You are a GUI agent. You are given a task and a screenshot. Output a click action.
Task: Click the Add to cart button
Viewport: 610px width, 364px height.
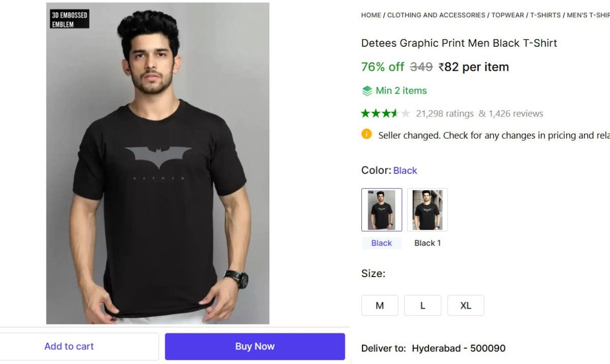69,346
